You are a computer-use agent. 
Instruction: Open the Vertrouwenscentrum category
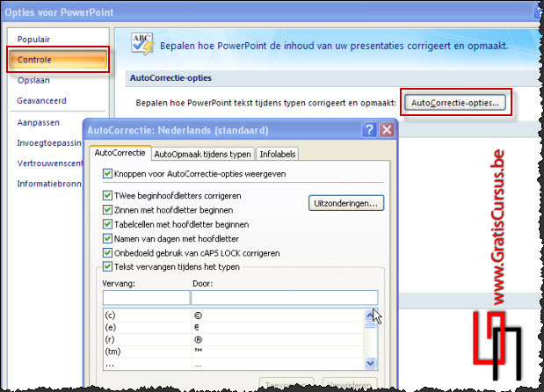(50, 163)
